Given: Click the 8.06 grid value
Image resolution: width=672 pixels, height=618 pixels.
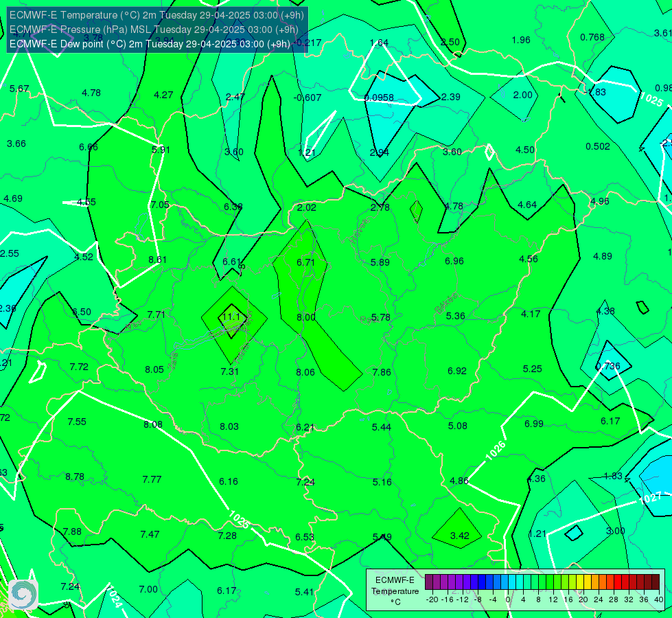Looking at the screenshot, I should tap(305, 372).
